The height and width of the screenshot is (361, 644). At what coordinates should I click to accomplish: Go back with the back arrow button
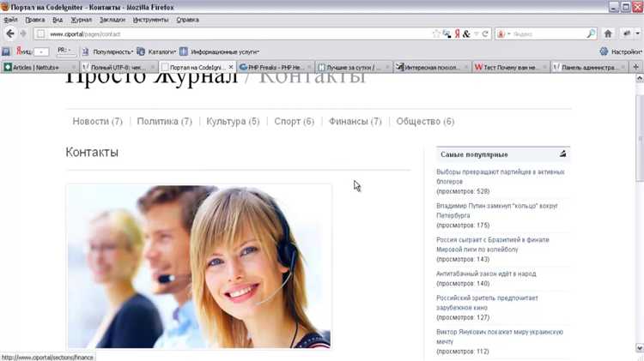[x=10, y=33]
